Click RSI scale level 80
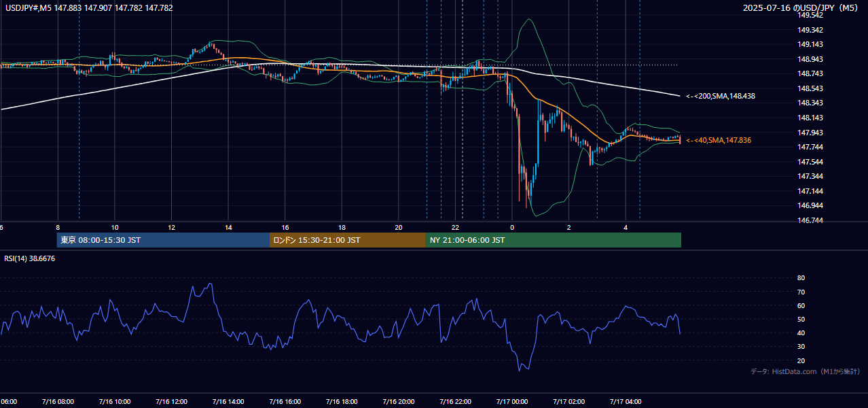This screenshot has height=408, width=868. coord(801,278)
